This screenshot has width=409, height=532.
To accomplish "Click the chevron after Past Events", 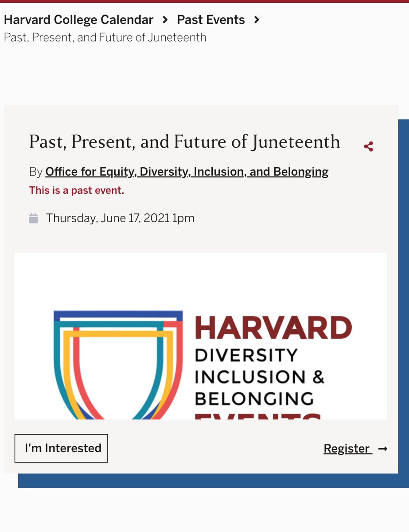I will pos(257,20).
